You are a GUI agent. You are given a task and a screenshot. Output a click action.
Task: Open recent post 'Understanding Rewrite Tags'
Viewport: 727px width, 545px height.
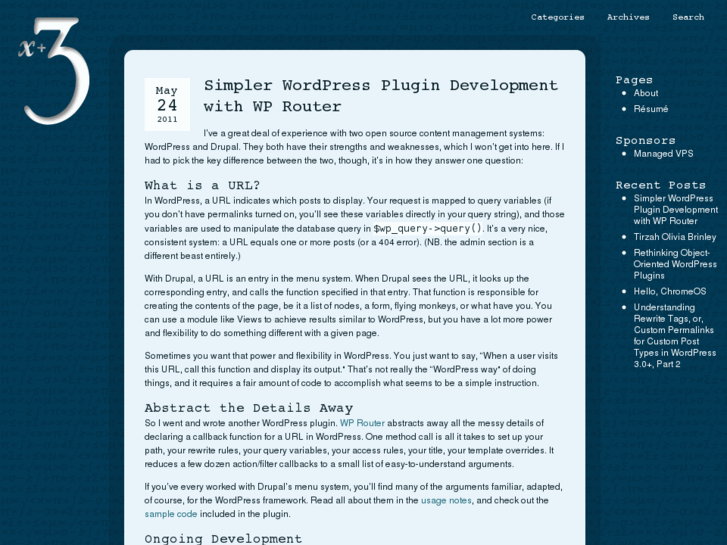click(x=675, y=336)
